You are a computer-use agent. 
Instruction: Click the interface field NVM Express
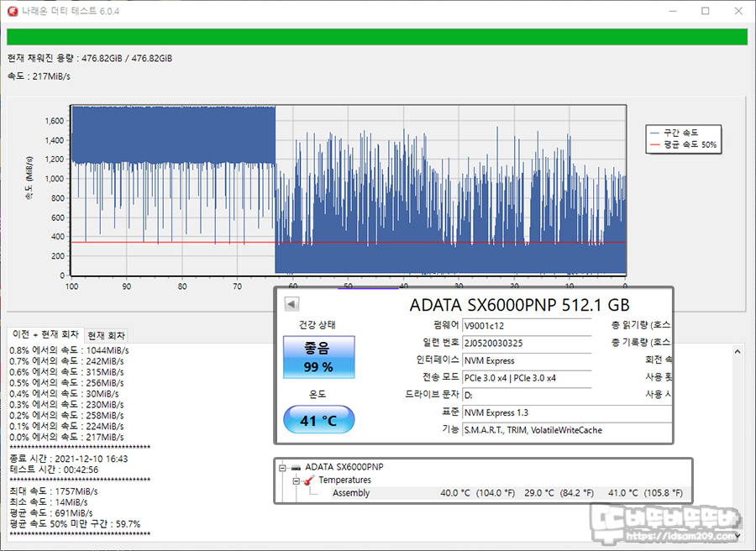point(527,360)
